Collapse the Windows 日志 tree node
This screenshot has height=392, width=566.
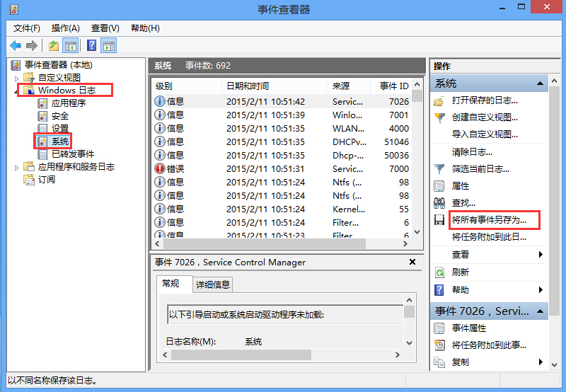click(17, 91)
